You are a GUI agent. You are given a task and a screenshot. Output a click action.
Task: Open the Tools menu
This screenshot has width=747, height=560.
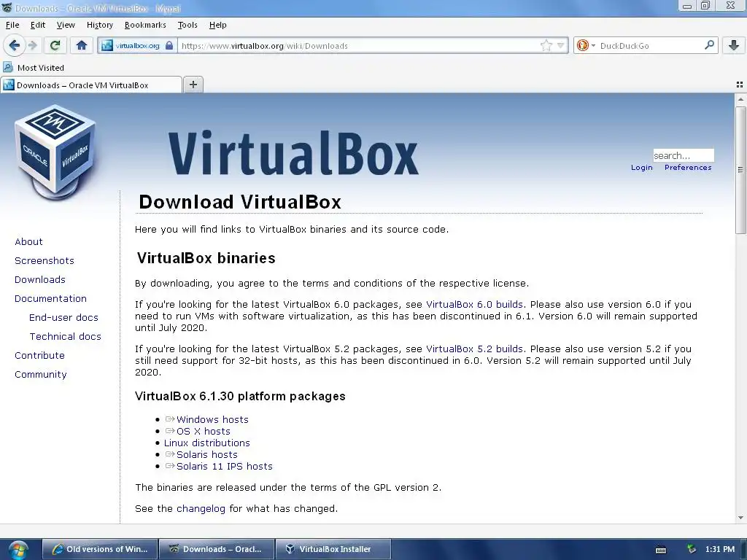tap(187, 25)
